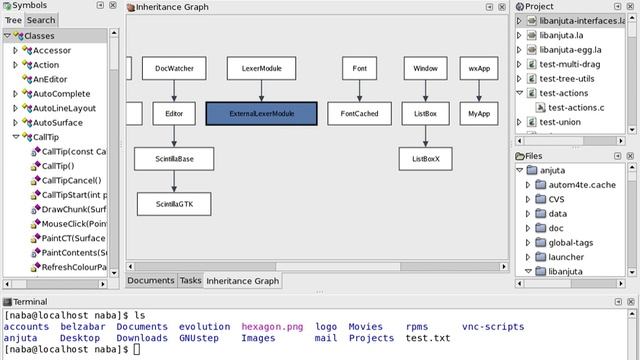Click the Inheritance Graph panel icon
The image size is (640, 360).
tap(131, 7)
